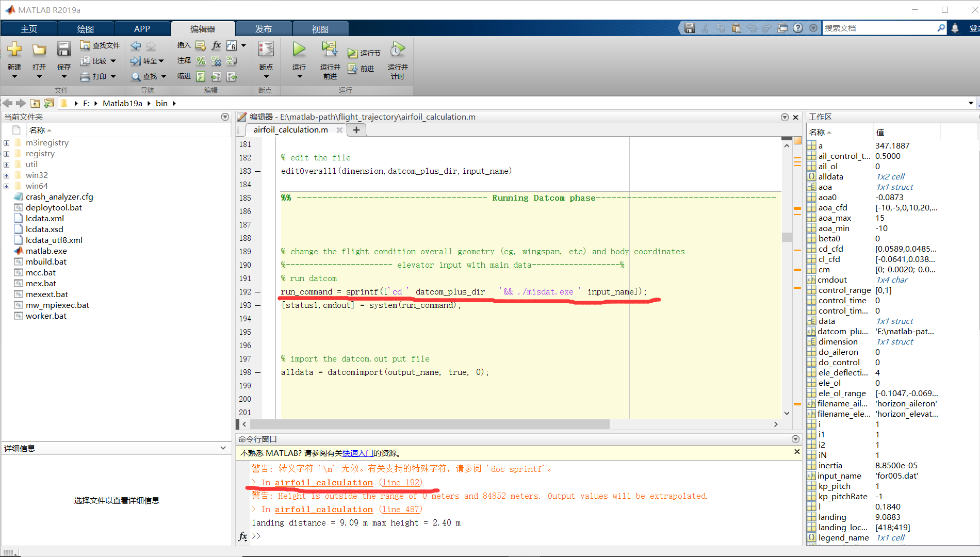
Task: Click the notification bell icon
Action: [955, 28]
